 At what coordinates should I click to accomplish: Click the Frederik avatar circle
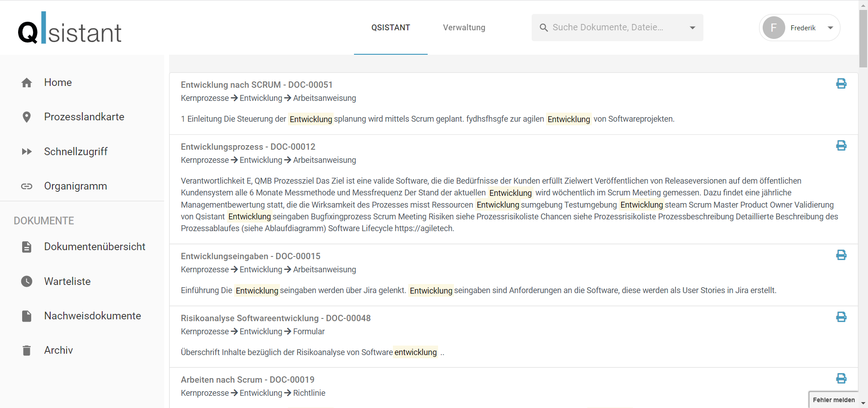click(x=774, y=28)
